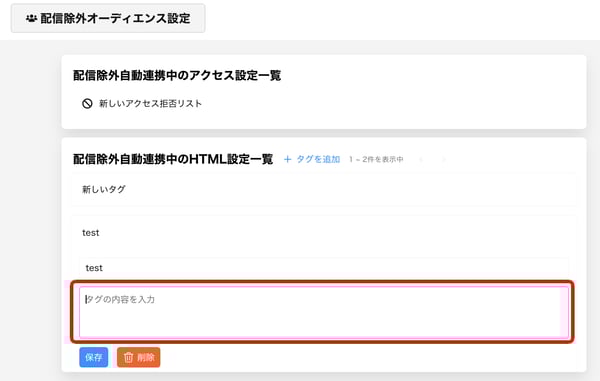Click the 新しいタグ label text
The image size is (600, 381).
tap(104, 189)
